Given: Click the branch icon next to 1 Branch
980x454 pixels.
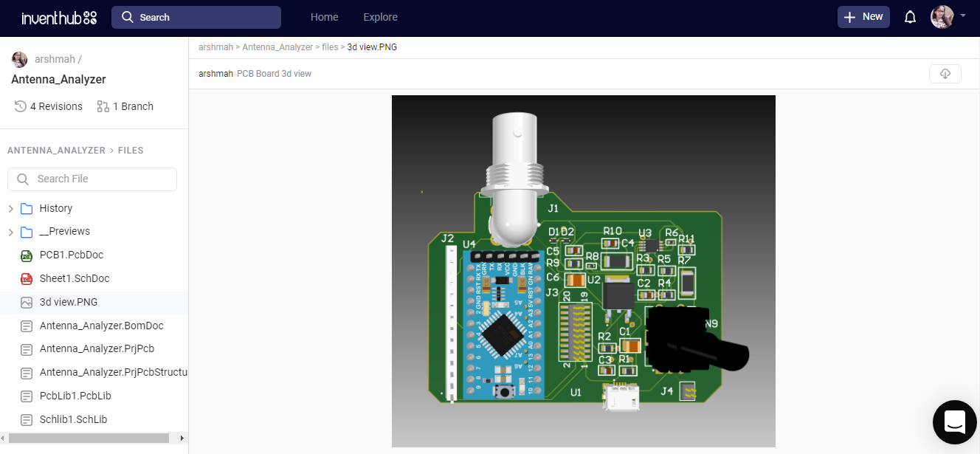Looking at the screenshot, I should coord(103,106).
